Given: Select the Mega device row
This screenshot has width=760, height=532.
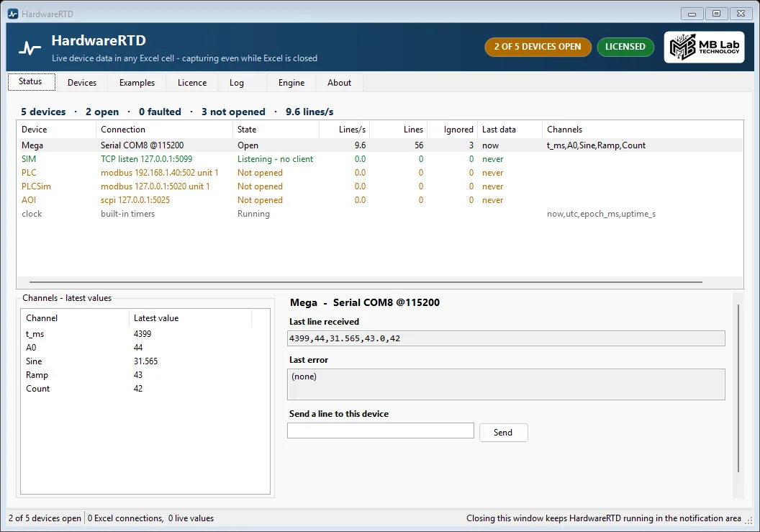Looking at the screenshot, I should 379,145.
